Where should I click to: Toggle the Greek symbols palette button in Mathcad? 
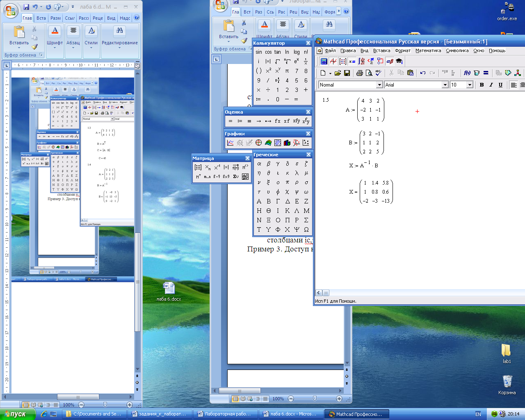[x=390, y=61]
